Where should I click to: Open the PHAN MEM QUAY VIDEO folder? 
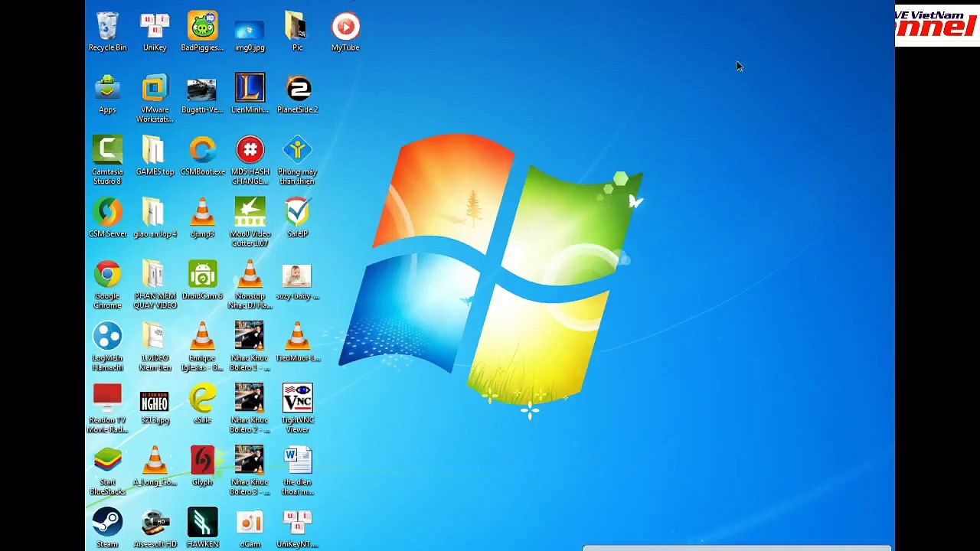[x=155, y=284]
